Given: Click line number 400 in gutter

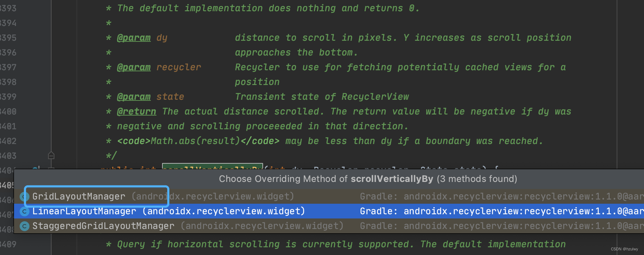Looking at the screenshot, I should 8,111.
